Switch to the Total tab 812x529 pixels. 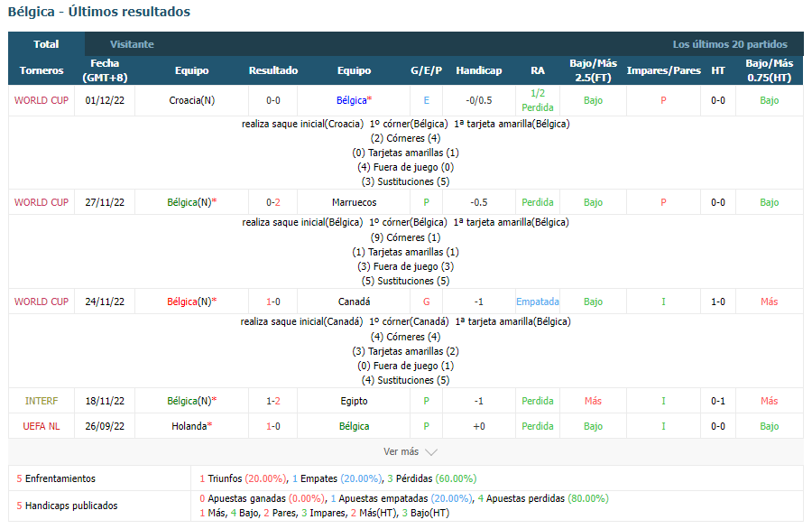point(46,44)
